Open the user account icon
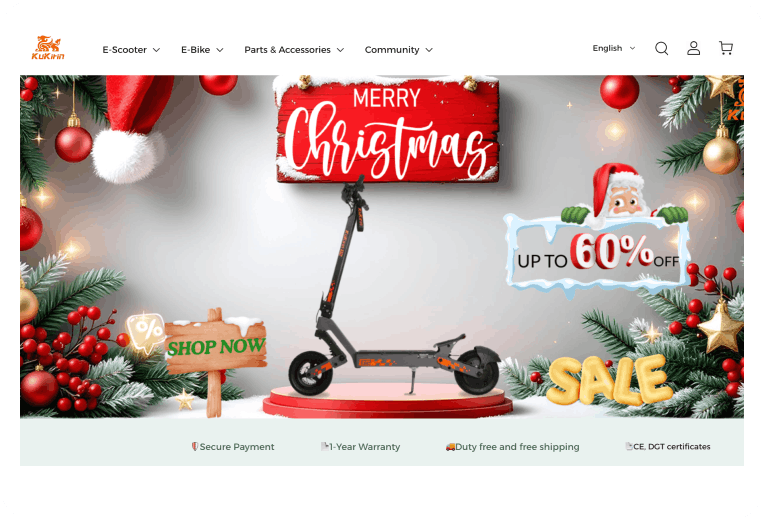 [693, 48]
